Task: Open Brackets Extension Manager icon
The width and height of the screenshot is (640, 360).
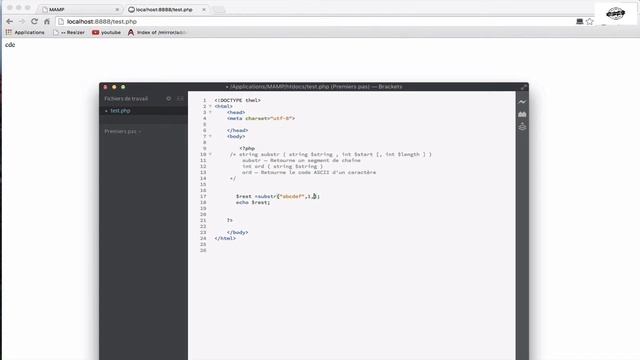Action: [522, 114]
